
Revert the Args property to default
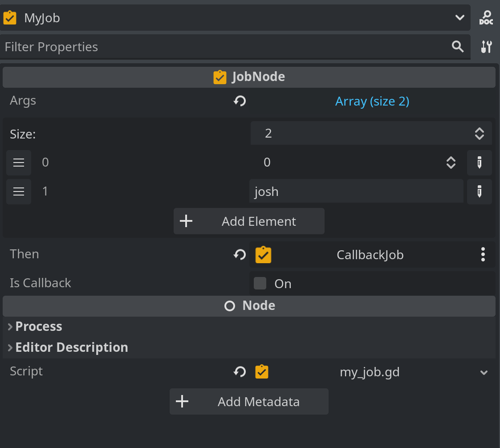240,102
